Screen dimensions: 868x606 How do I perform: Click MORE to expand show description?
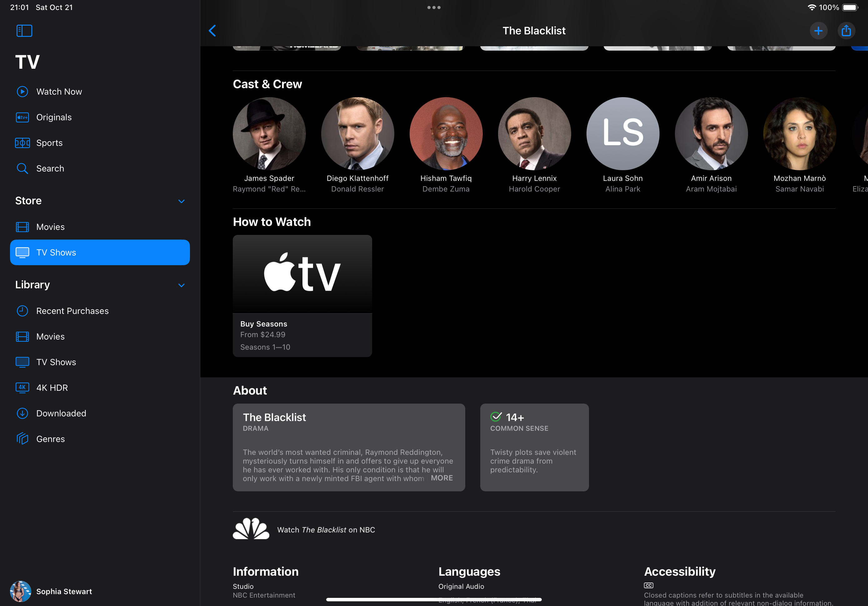441,478
